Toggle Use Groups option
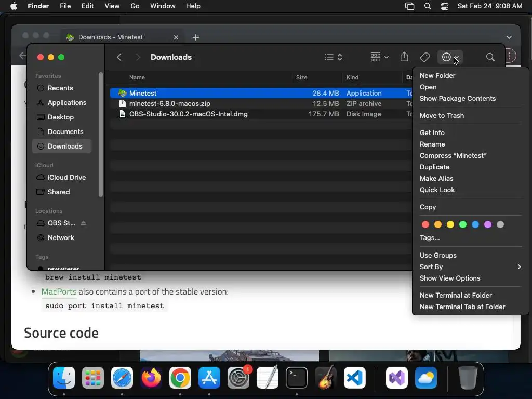This screenshot has width=532, height=399. point(470,256)
